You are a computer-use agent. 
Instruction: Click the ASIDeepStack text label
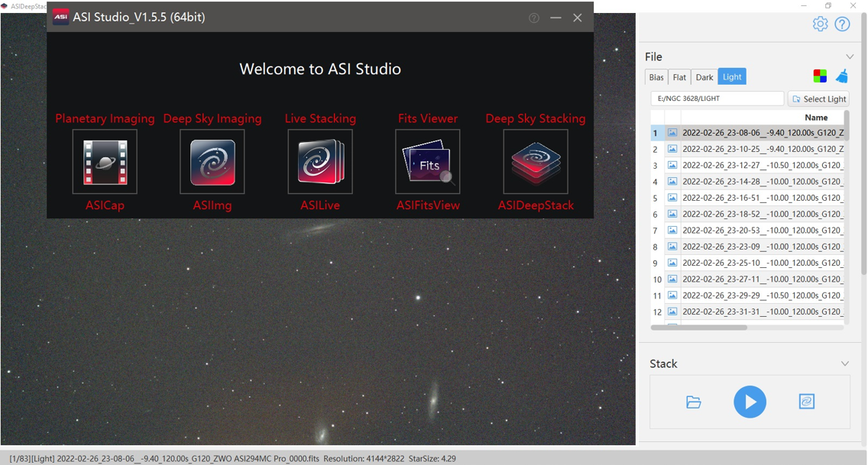(536, 205)
